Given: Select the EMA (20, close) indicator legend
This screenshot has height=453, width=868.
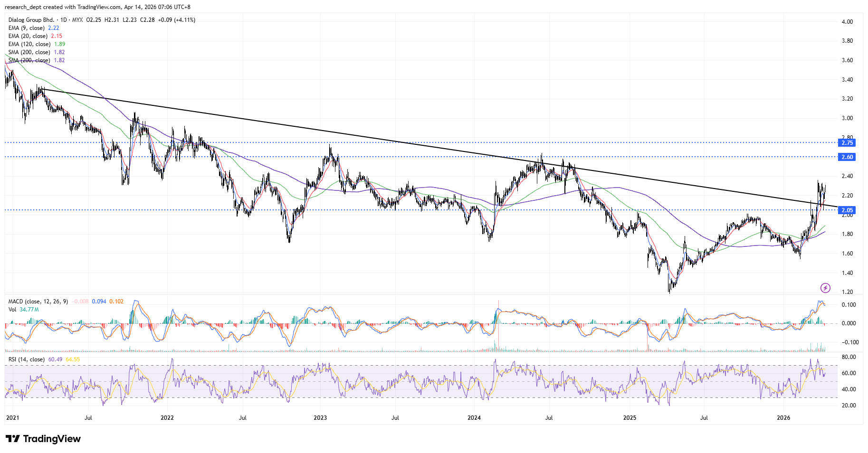Looking at the screenshot, I should (x=28, y=36).
